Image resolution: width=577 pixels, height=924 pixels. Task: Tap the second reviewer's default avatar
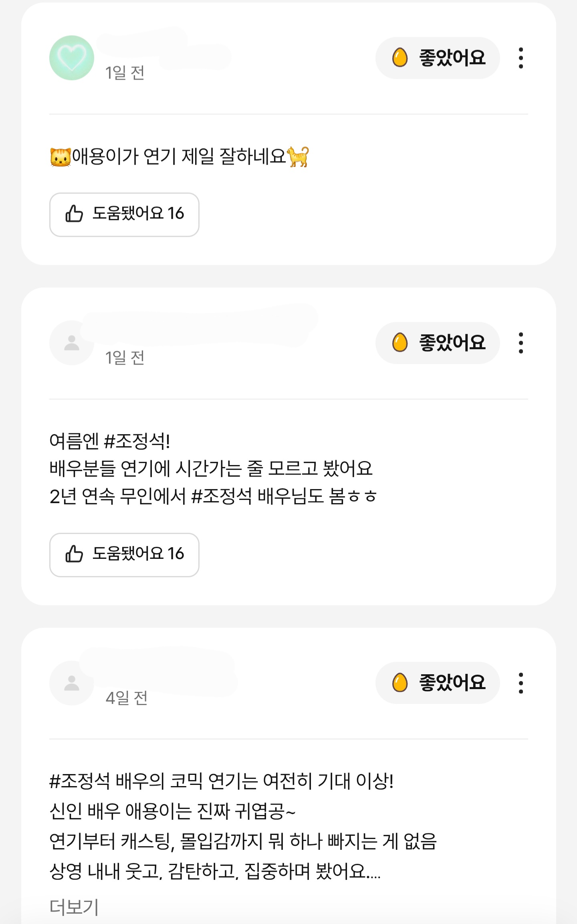[x=72, y=343]
